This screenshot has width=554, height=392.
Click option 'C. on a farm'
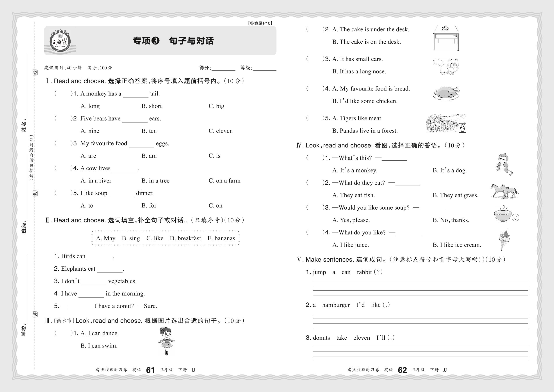(224, 181)
